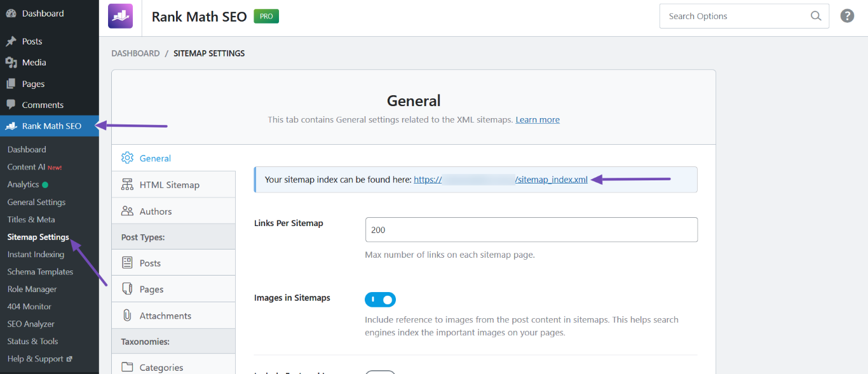Open 404 Monitor submenu item
Screen dimensions: 868x374
click(29, 307)
